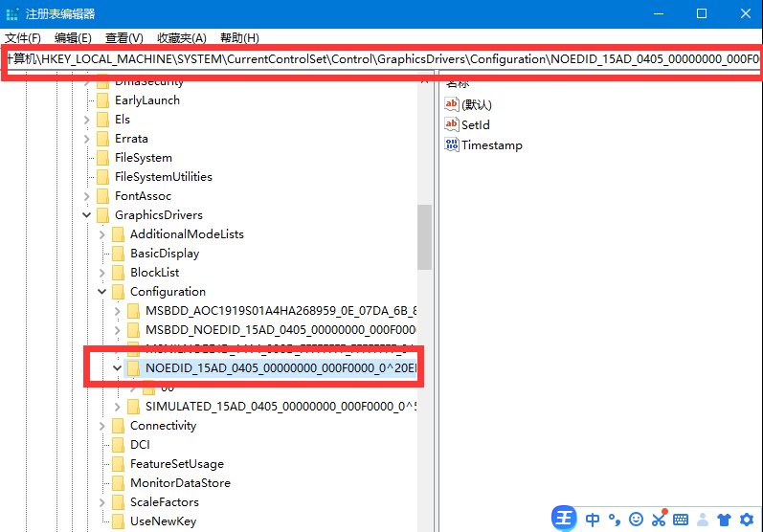Click the tree pane vertical scrollbar thumb
The image size is (763, 532).
click(x=424, y=237)
